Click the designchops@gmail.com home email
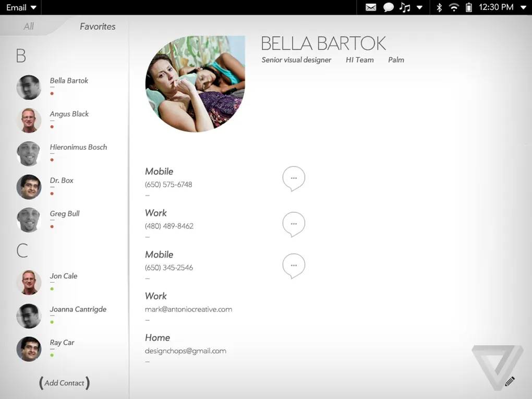Viewport: 532px width, 399px height. point(186,350)
